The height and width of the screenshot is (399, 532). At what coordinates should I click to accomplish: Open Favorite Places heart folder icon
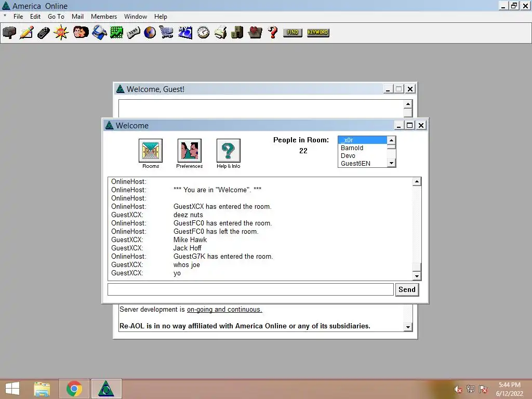coord(255,33)
